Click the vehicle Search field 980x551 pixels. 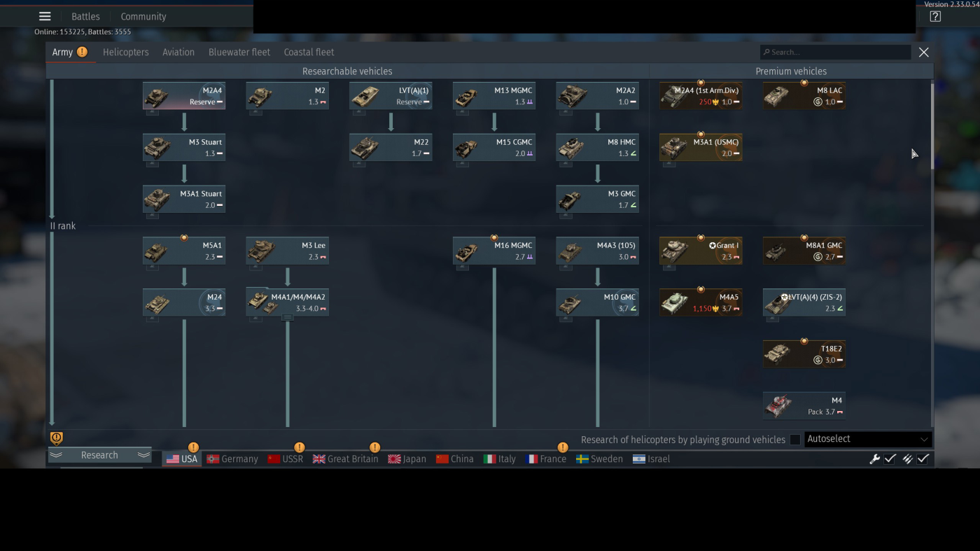pos(836,53)
